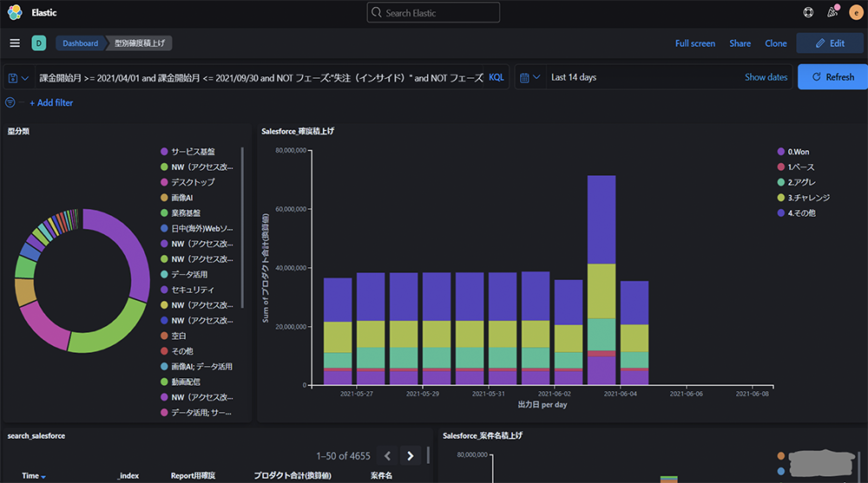Go to the next table page
Screen dimensions: 868x483
point(411,456)
